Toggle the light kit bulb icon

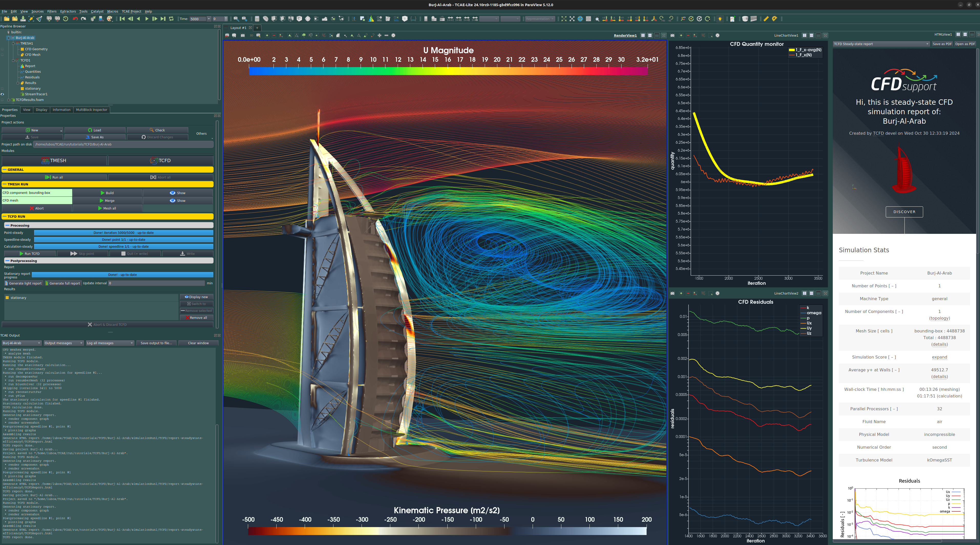(x=720, y=19)
